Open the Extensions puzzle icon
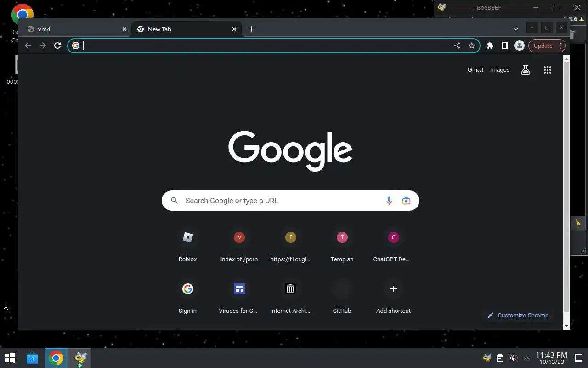 tap(490, 46)
